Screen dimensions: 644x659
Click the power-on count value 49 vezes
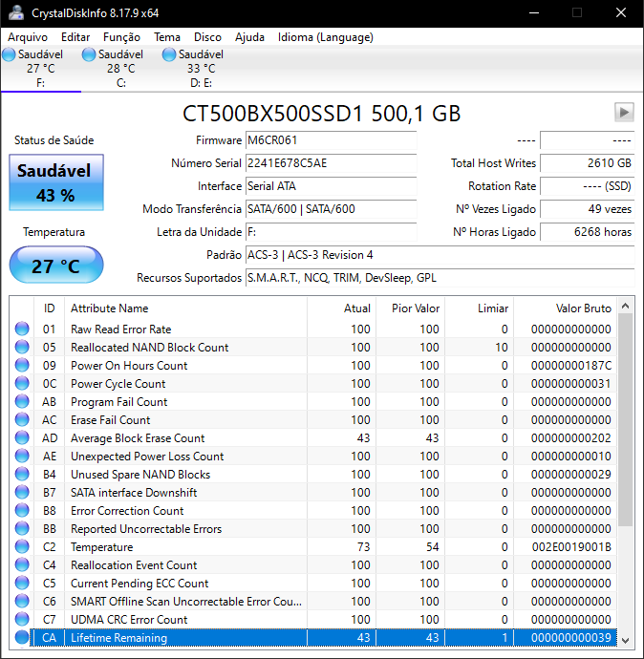(x=588, y=209)
